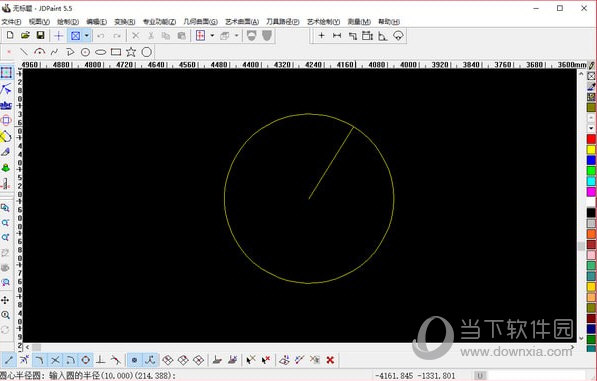Image resolution: width=597 pixels, height=381 pixels.
Task: Click the horizontal distance measure icon
Action: pos(337,36)
